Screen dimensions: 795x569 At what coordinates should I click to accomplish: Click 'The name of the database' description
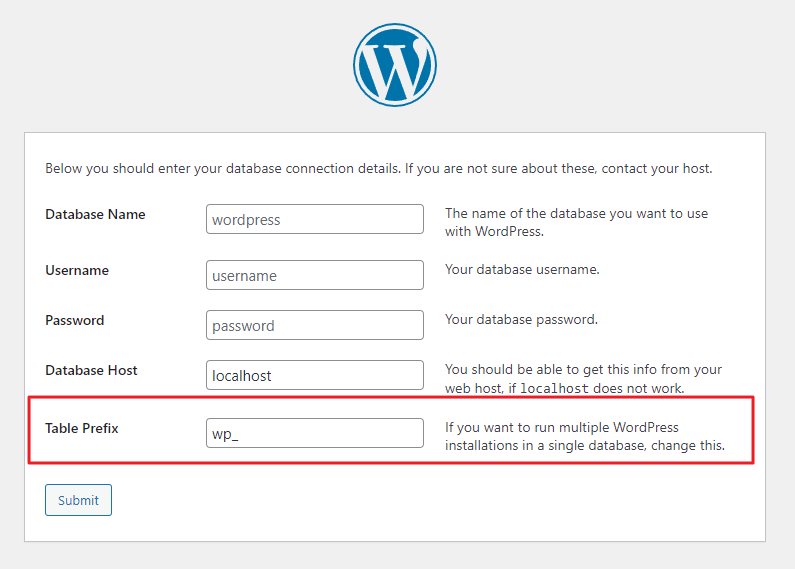coord(576,222)
